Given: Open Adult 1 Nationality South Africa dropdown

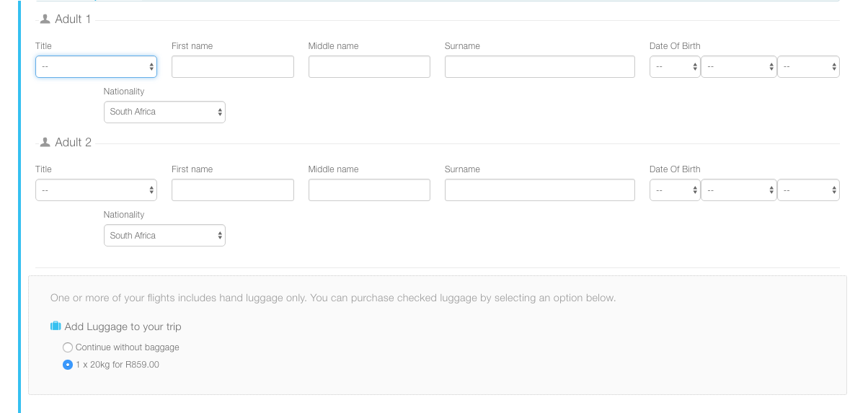Looking at the screenshot, I should click(164, 112).
